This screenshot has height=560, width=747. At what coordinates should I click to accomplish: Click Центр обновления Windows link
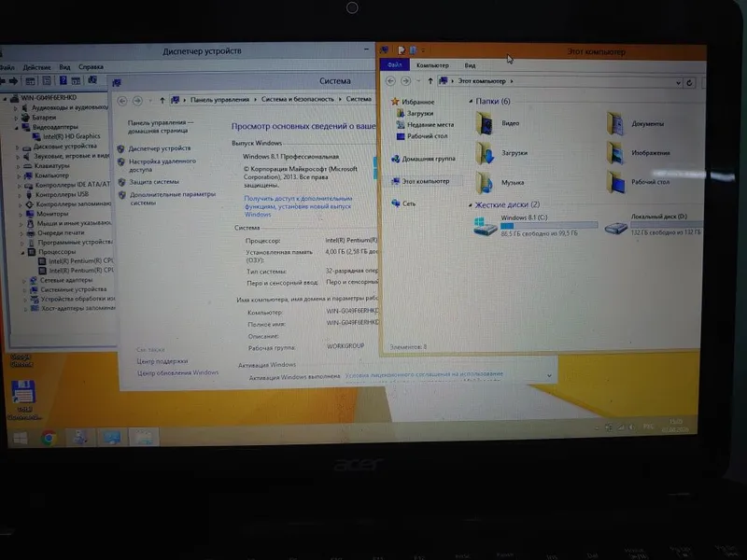(x=177, y=372)
